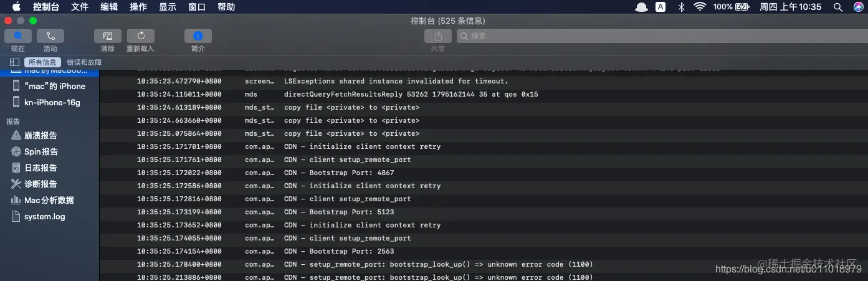Open the 控制台 application menu

[x=46, y=7]
